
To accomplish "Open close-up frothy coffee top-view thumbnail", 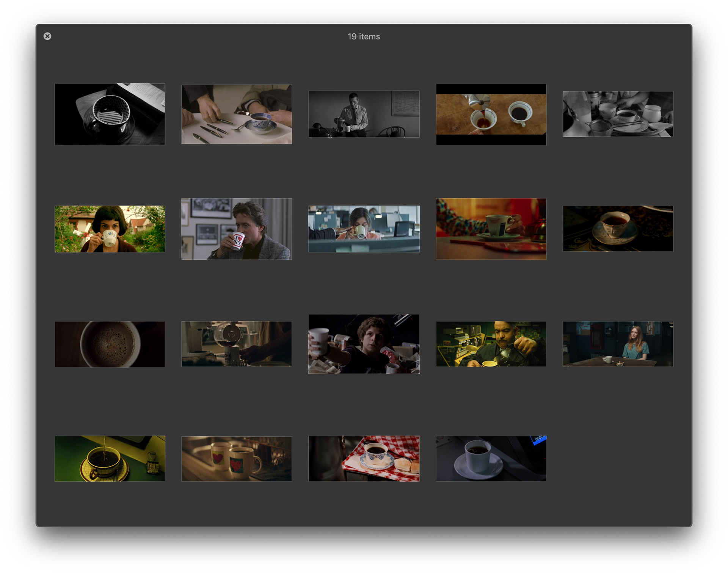I will pyautogui.click(x=110, y=344).
